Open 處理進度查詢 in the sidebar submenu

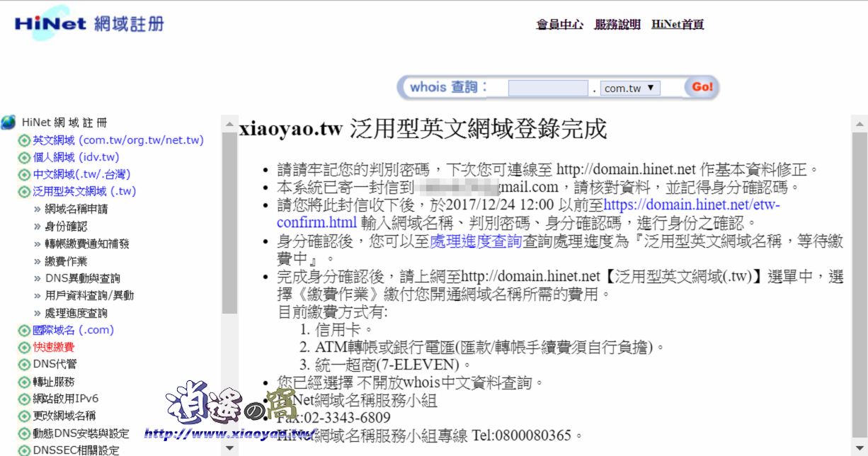pos(76,313)
